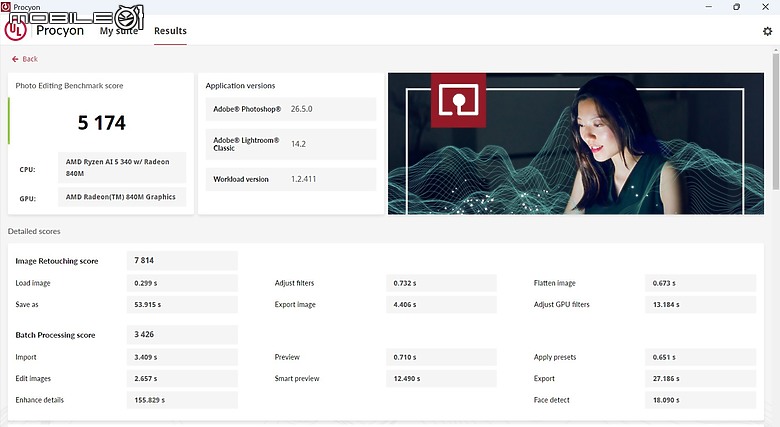Image resolution: width=780 pixels, height=427 pixels.
Task: Click the GPU name AMD Radeon 840M Graphics
Action: click(122, 197)
